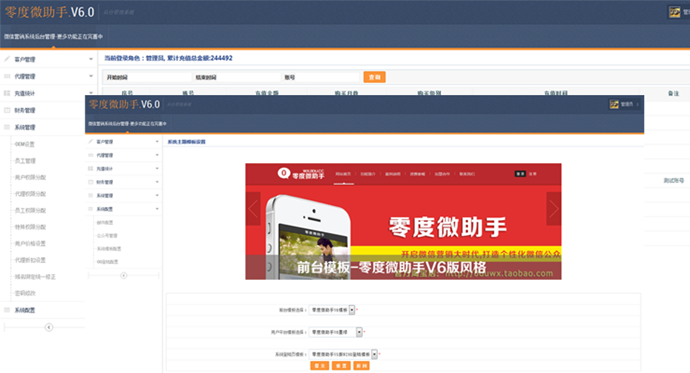Open 客户管理 menu in back window
690x373 pixels.
25,59
